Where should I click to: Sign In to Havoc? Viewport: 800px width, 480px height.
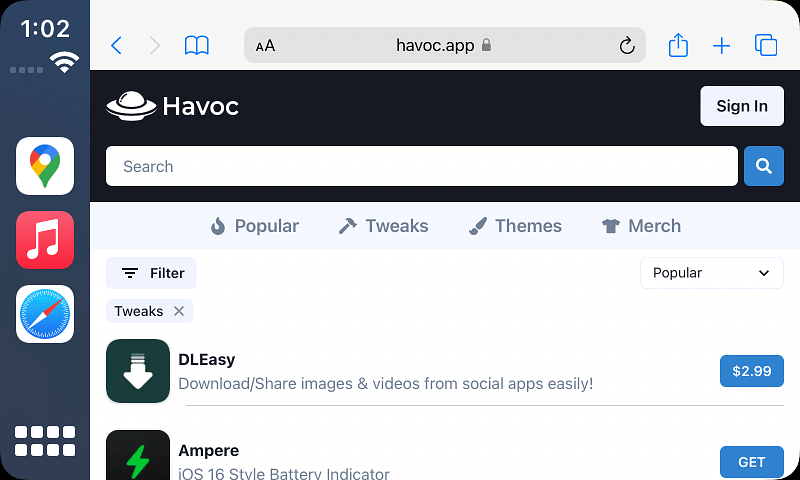click(x=742, y=106)
